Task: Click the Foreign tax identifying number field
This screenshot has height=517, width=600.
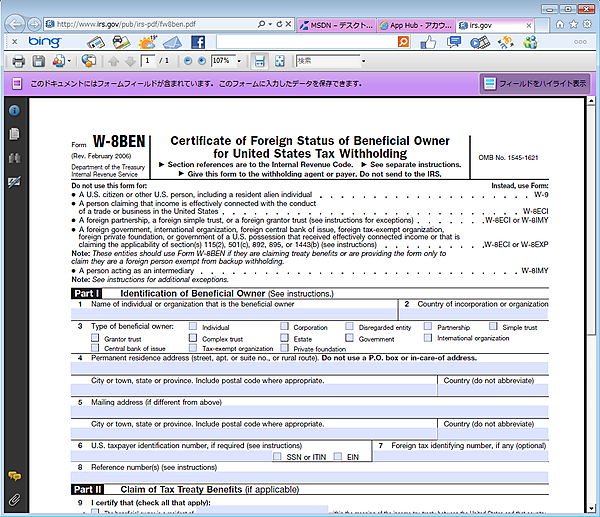Action: [461, 455]
